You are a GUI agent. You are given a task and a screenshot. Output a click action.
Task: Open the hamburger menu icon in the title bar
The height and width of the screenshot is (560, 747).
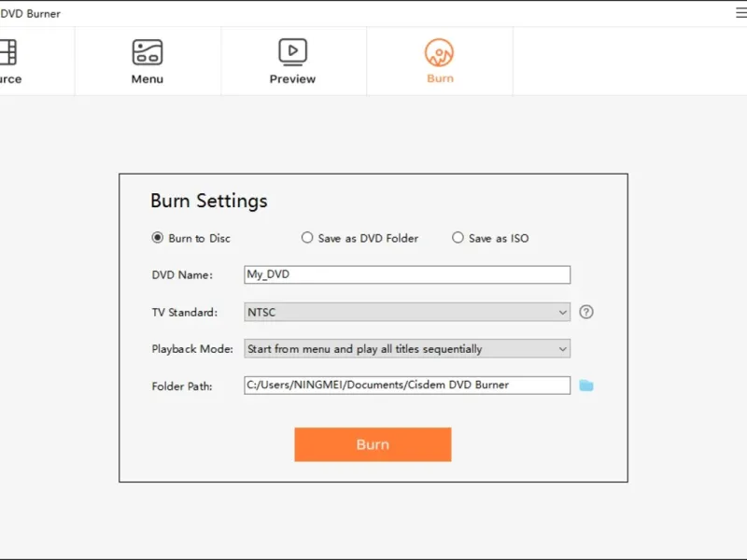click(741, 13)
